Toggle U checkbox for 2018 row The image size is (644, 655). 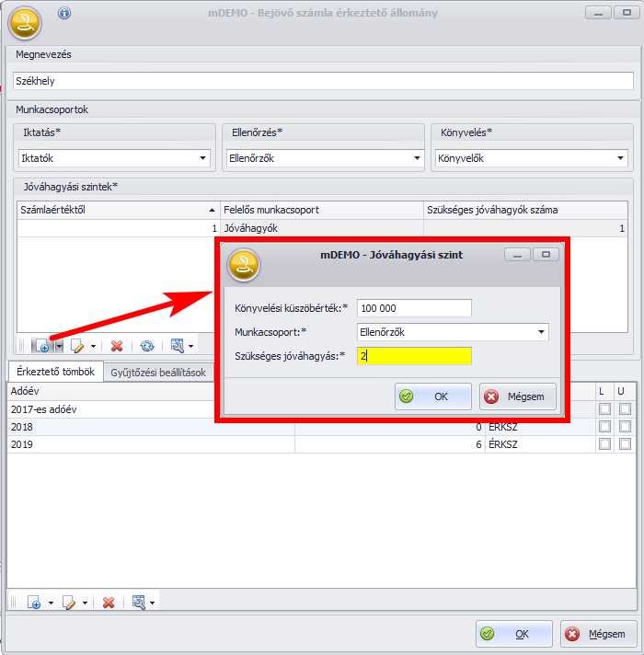pyautogui.click(x=625, y=427)
